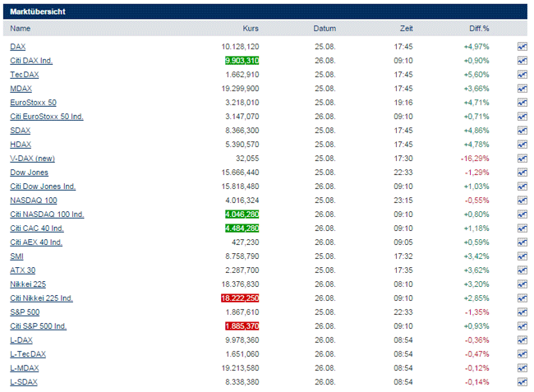The height and width of the screenshot is (392, 534).
Task: Go to the MDAX link
Action: [x=21, y=89]
